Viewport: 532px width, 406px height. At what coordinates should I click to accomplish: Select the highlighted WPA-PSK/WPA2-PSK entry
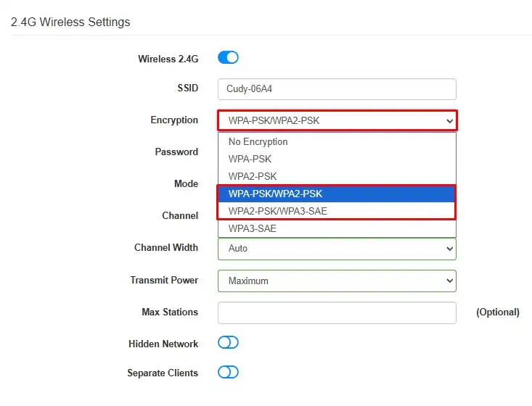click(x=336, y=194)
